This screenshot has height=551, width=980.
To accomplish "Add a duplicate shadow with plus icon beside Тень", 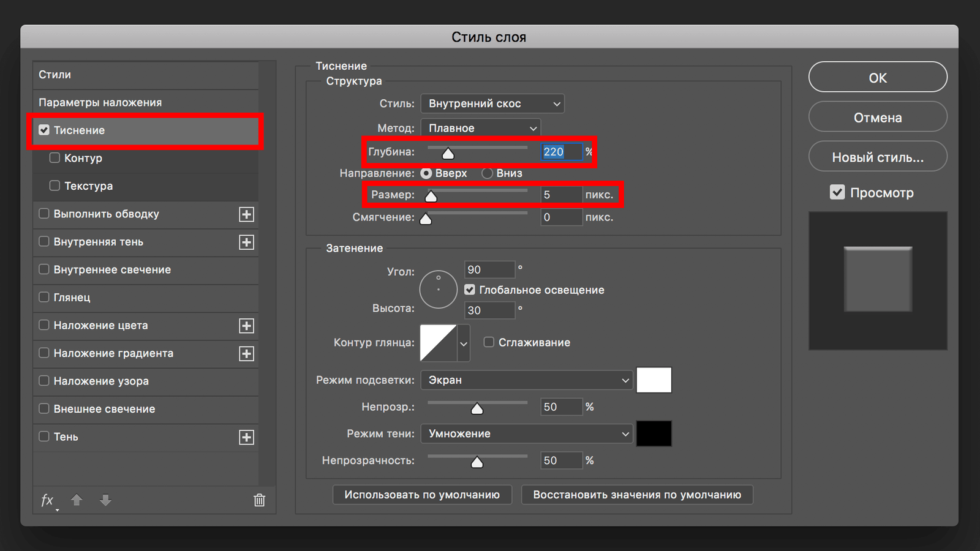I will coord(246,437).
